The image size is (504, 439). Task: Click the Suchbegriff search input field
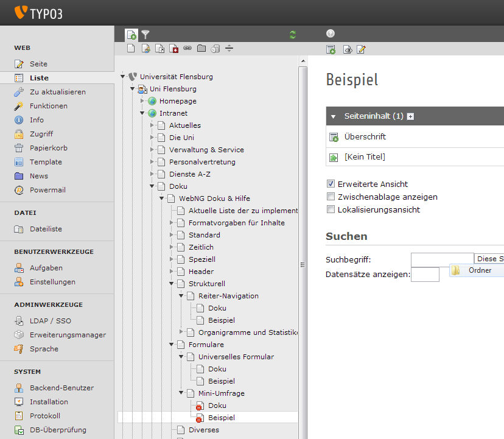coord(442,259)
